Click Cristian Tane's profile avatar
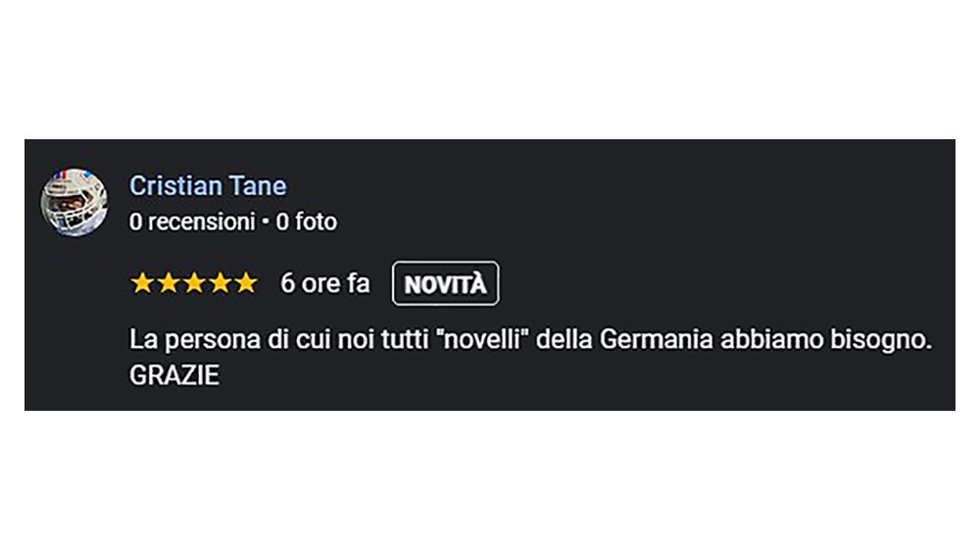 [73, 202]
